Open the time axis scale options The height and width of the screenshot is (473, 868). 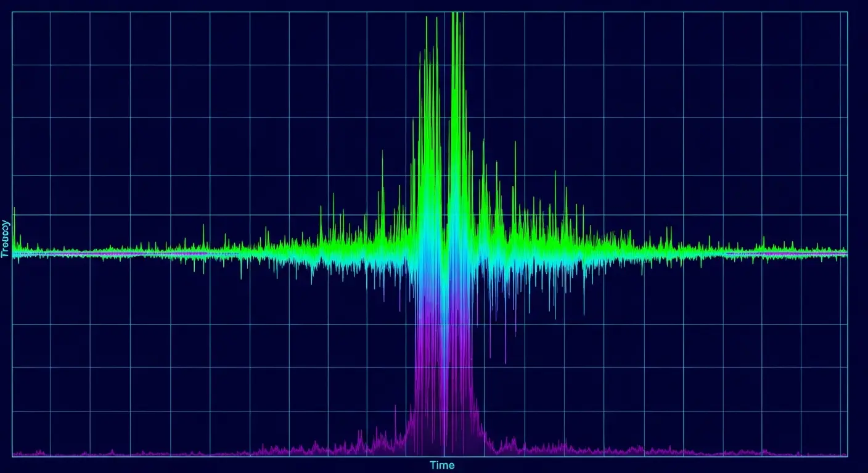pyautogui.click(x=441, y=466)
